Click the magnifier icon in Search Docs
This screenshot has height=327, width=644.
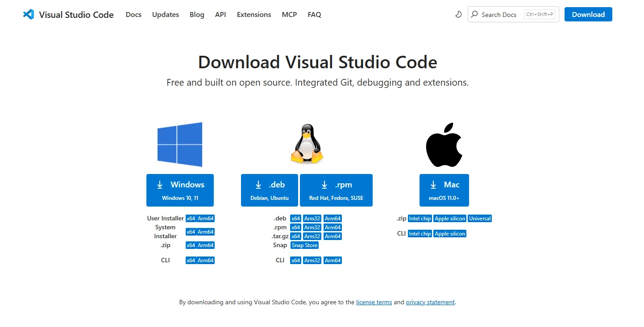(x=474, y=14)
